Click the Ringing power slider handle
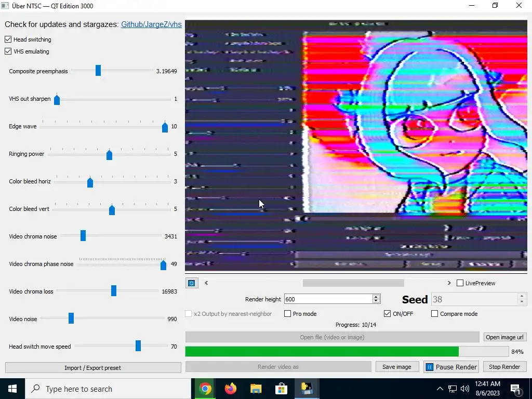The width and height of the screenshot is (532, 399). click(x=109, y=154)
